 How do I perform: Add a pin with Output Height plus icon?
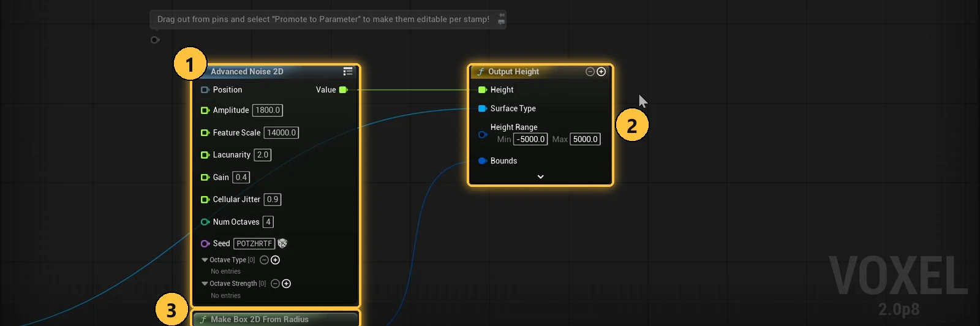[601, 72]
